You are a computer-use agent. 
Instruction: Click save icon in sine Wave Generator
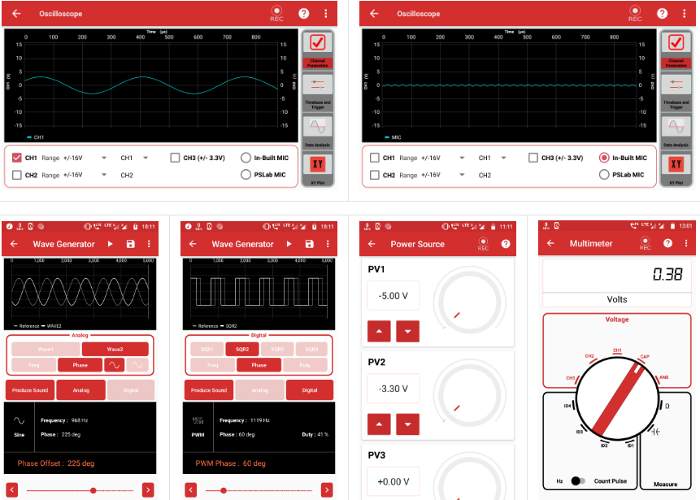click(x=129, y=244)
